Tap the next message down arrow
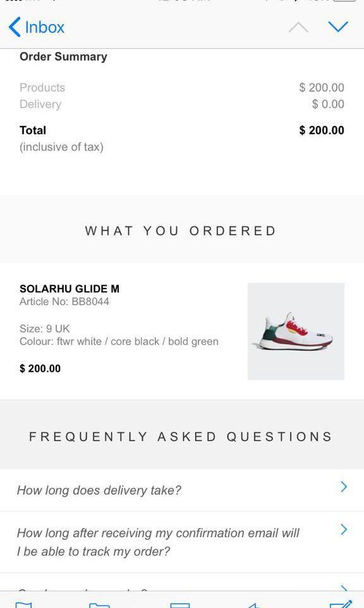The width and height of the screenshot is (364, 608). point(339,27)
